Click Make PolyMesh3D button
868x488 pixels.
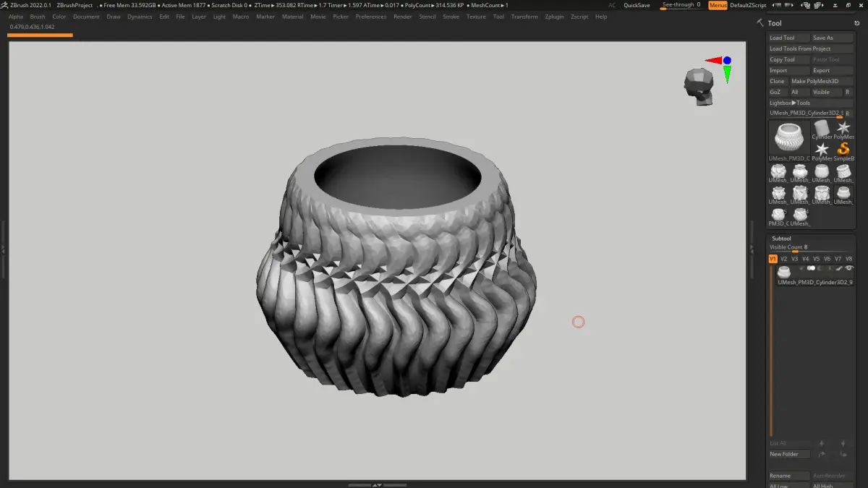(x=822, y=81)
